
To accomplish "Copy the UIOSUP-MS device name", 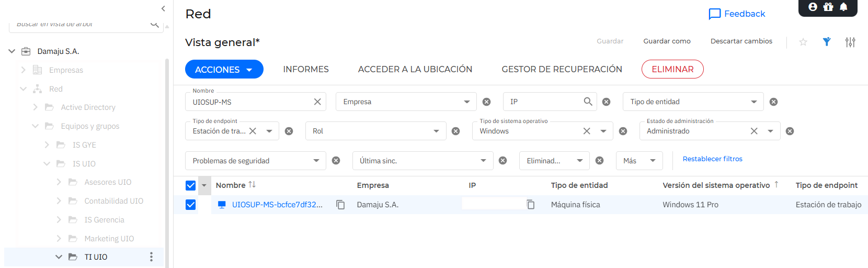I will [340, 205].
